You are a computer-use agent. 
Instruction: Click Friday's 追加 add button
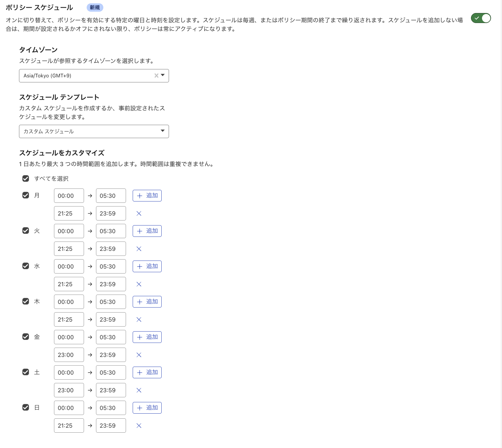(x=147, y=337)
